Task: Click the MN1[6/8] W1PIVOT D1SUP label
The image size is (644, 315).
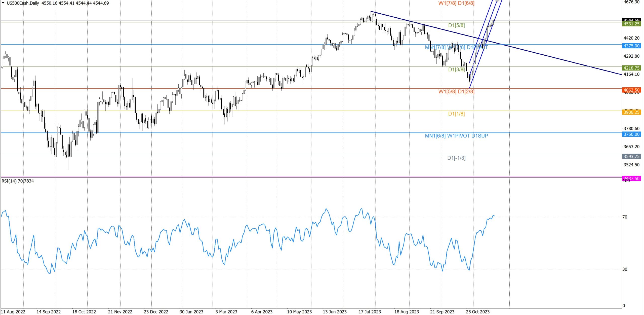Action: [x=456, y=136]
